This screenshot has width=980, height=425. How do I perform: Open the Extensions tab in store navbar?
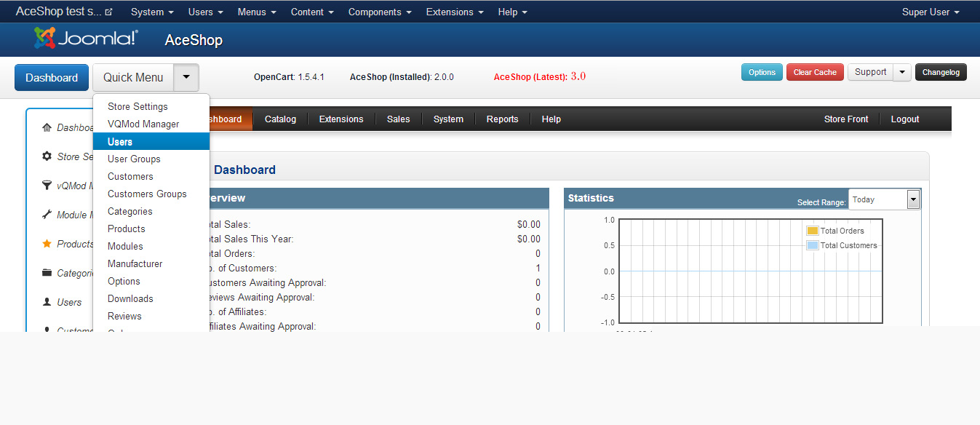coord(341,119)
